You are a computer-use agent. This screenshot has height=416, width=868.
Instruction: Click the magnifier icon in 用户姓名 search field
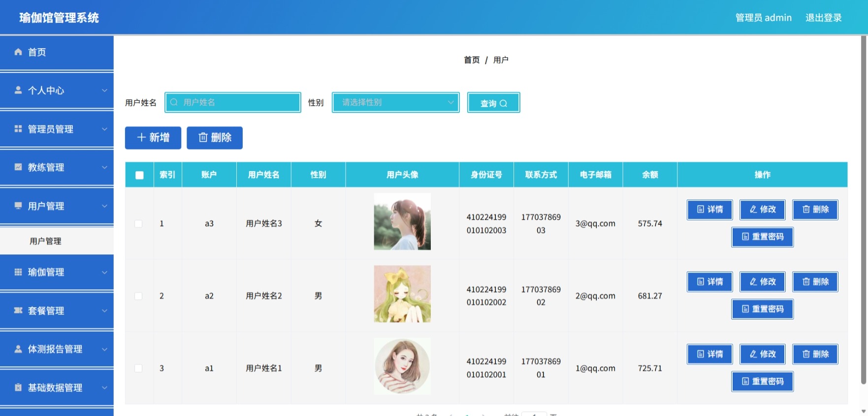pos(174,102)
